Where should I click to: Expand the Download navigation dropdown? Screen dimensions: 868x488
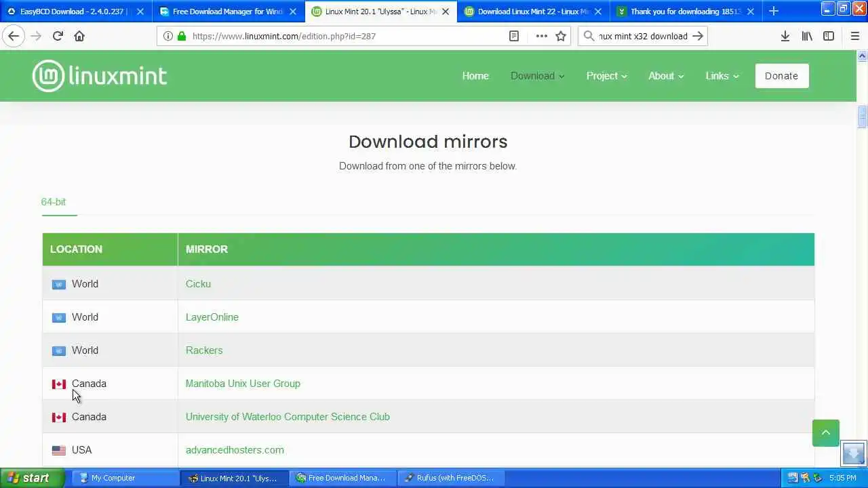(x=537, y=76)
